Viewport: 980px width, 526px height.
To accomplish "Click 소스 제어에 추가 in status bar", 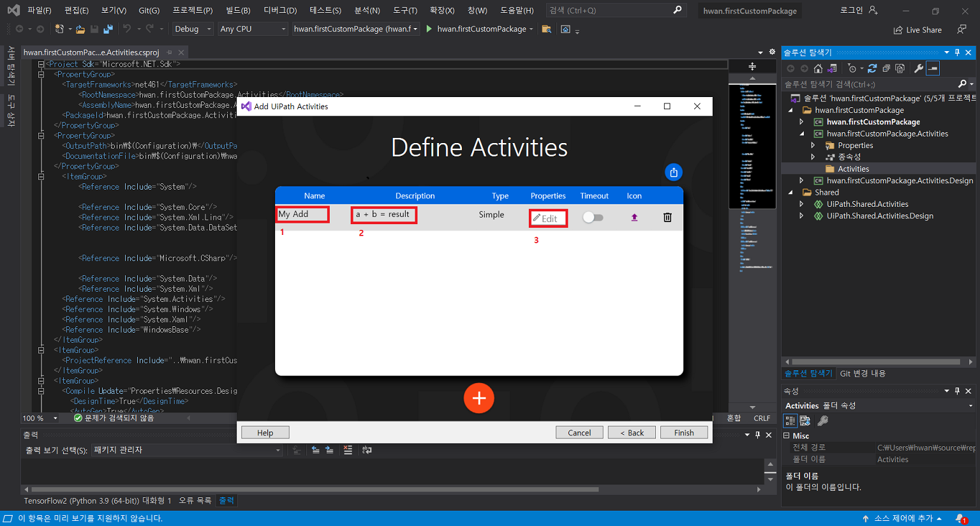I will pos(902,518).
